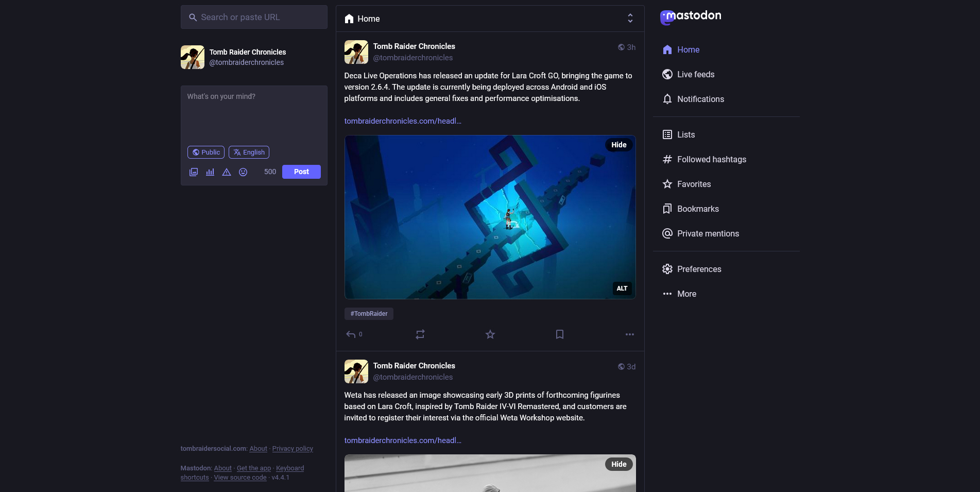The image size is (980, 492).
Task: Click the Post button
Action: (301, 172)
